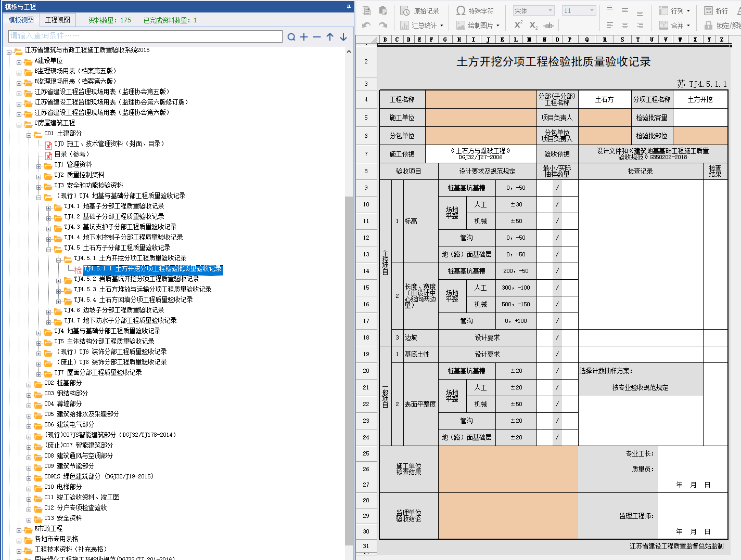Viewport: 741px width, 560px height.
Task: Click column header B
Action: (x=385, y=40)
